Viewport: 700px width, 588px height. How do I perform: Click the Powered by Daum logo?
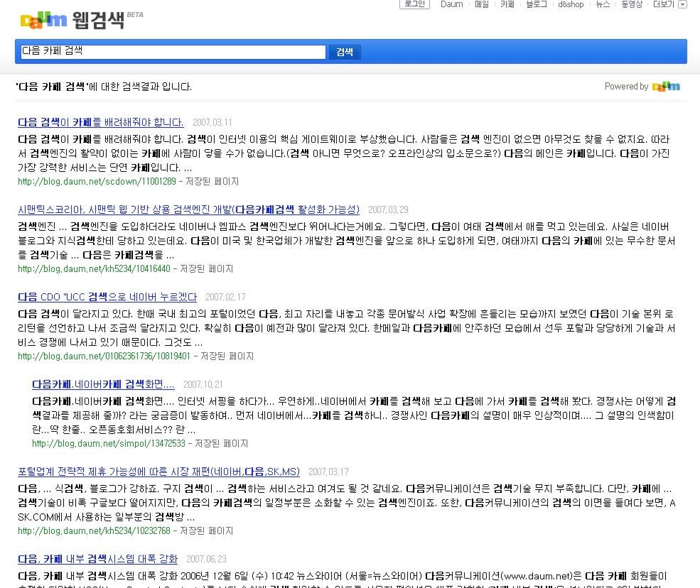coord(666,86)
